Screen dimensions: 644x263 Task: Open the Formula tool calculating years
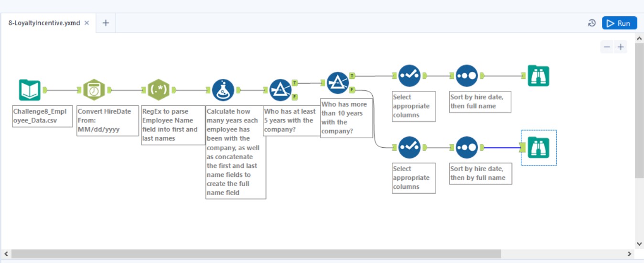click(223, 90)
